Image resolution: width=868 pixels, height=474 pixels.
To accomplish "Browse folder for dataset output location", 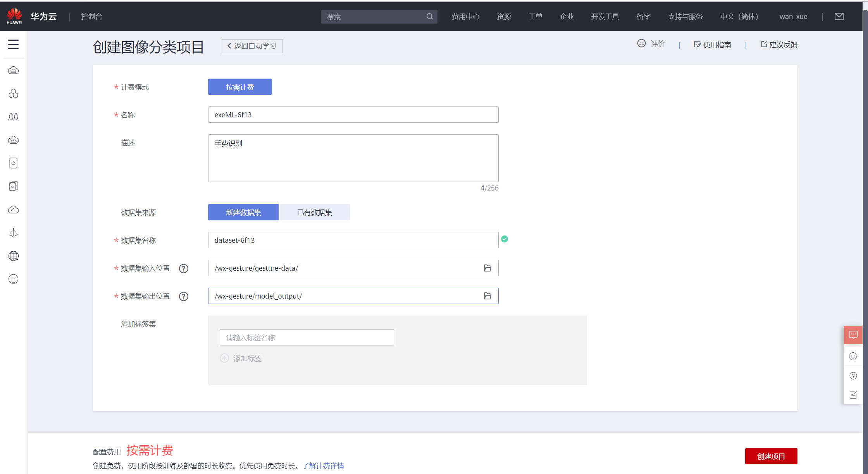I will pyautogui.click(x=487, y=296).
